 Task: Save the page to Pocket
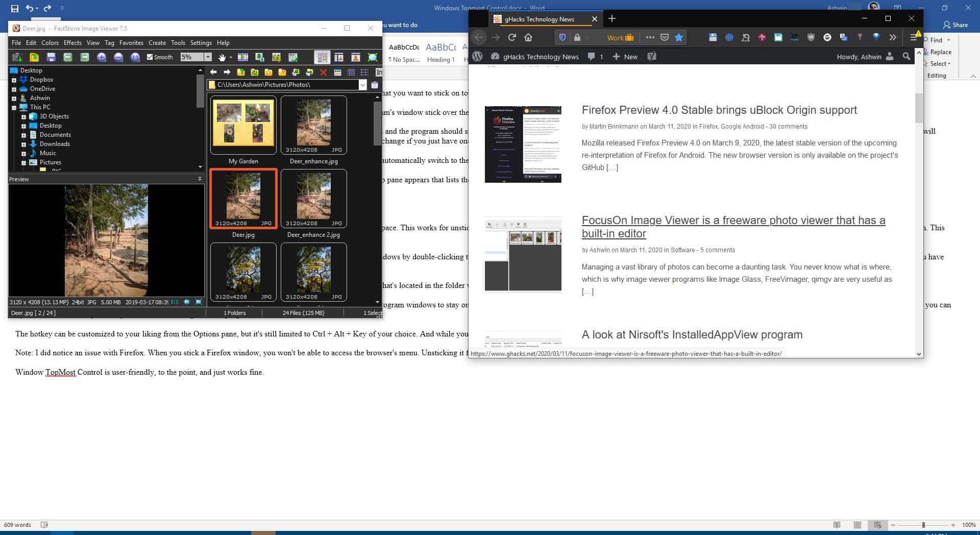tap(664, 37)
